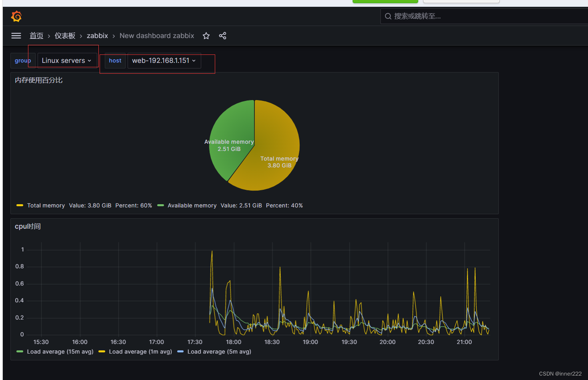This screenshot has width=588, height=380.
Task: Open the hamburger navigation menu
Action: click(x=16, y=36)
